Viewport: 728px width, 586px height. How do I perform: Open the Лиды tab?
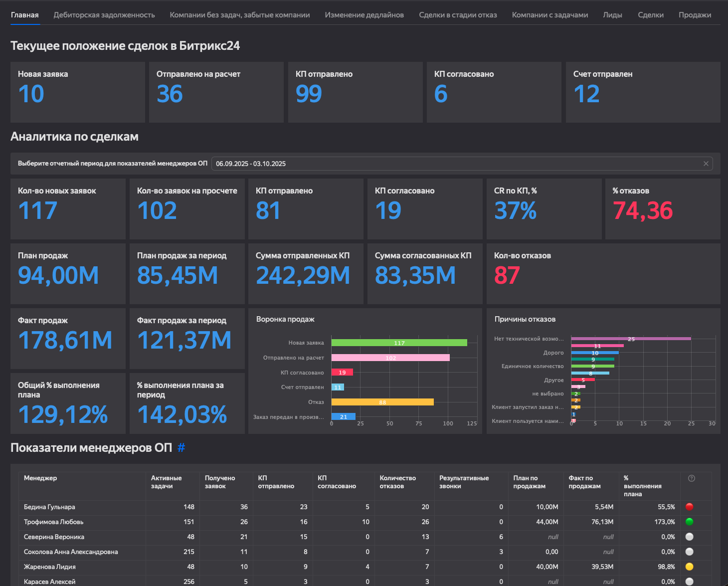tap(612, 15)
